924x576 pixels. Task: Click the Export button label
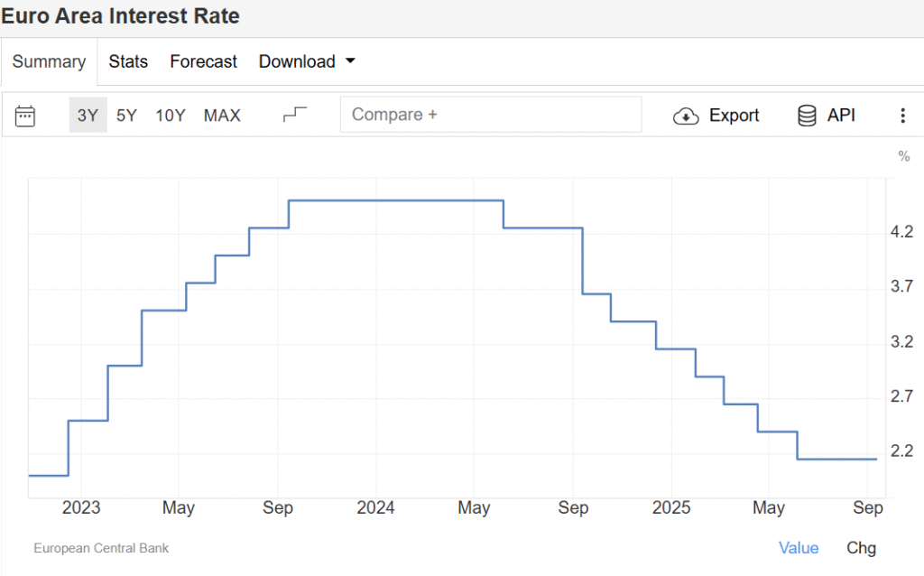pyautogui.click(x=734, y=116)
